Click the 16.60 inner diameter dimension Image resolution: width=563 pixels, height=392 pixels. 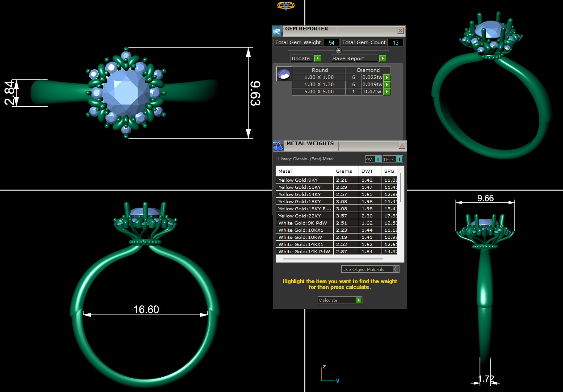(x=146, y=309)
